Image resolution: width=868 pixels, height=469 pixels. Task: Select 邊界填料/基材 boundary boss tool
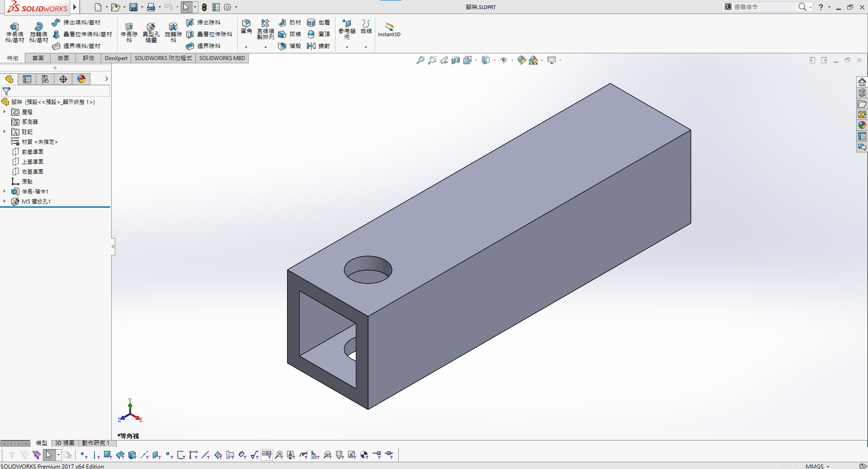pyautogui.click(x=76, y=46)
